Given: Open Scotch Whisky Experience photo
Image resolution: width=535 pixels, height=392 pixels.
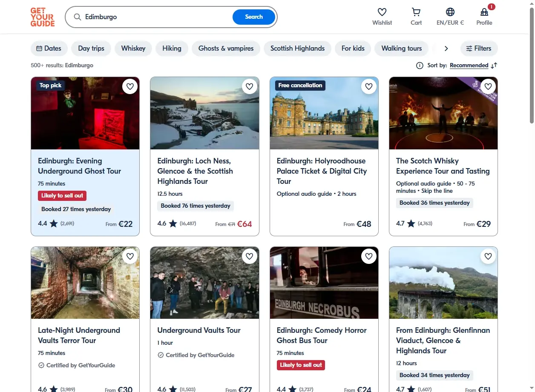Looking at the screenshot, I should [x=443, y=113].
